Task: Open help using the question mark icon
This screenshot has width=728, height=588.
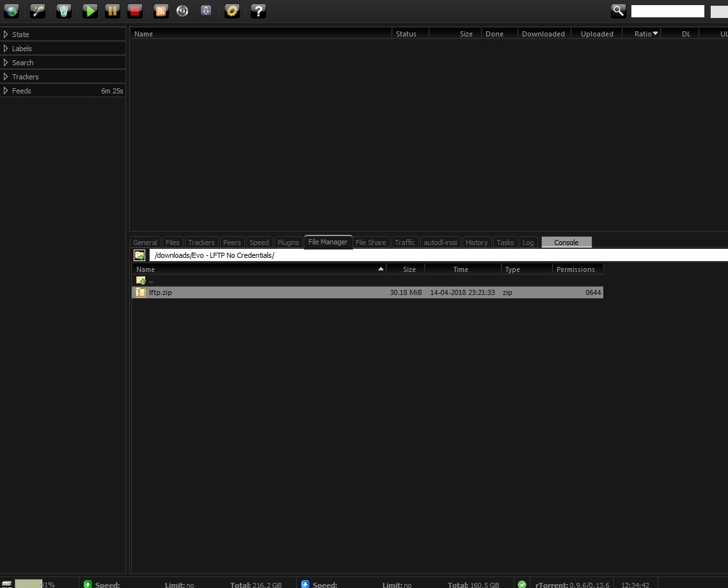Action: click(258, 11)
